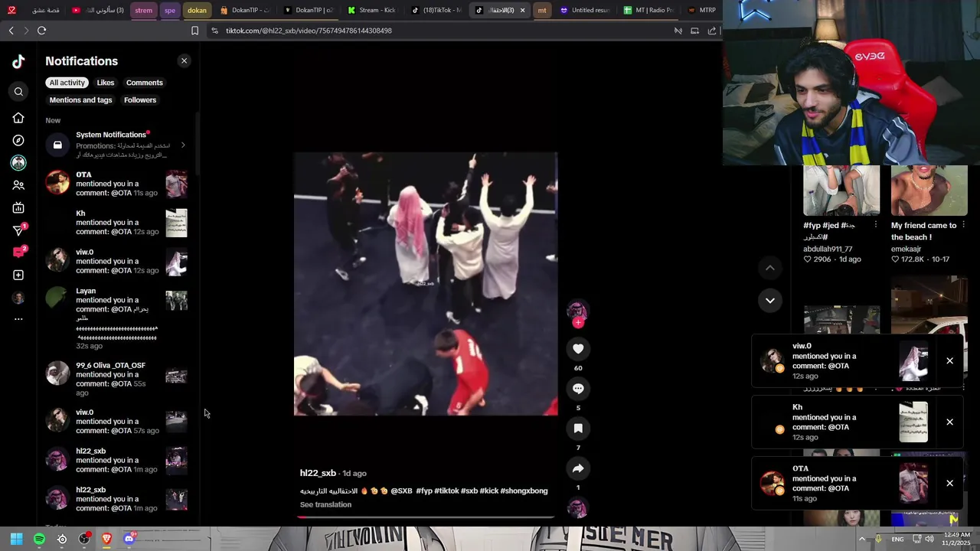Open the creator avatar beside like button

point(577,311)
